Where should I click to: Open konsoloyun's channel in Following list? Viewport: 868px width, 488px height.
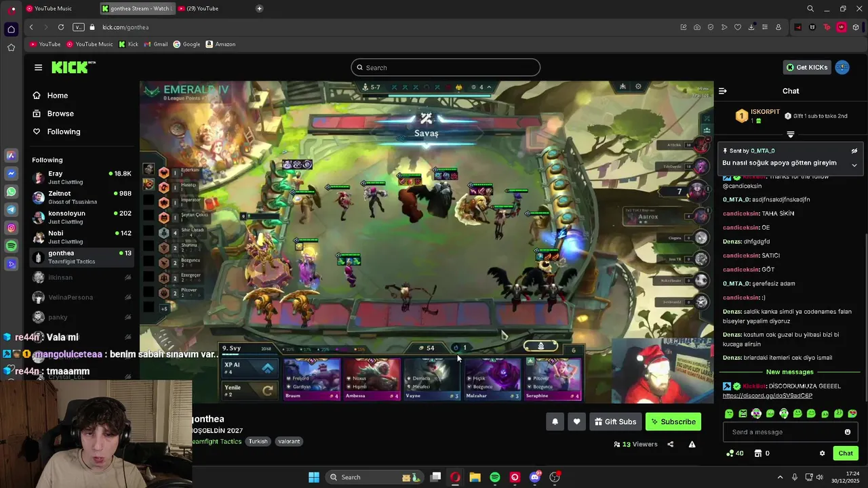pos(82,217)
